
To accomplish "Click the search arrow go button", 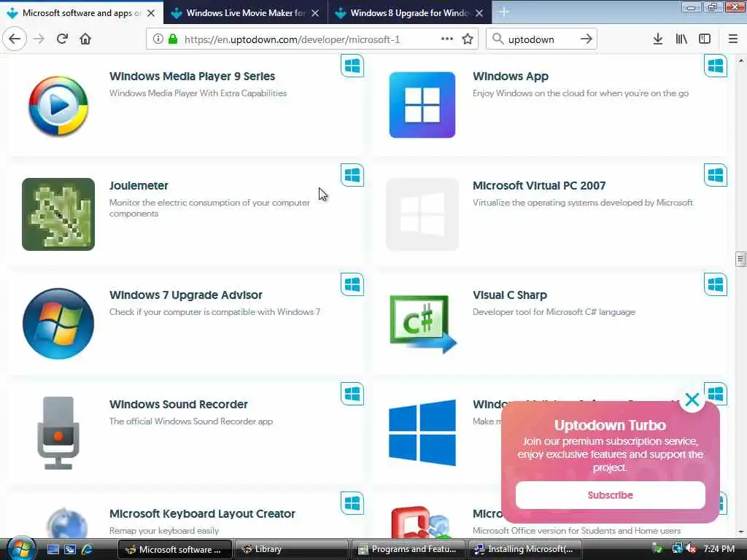I will 587,39.
